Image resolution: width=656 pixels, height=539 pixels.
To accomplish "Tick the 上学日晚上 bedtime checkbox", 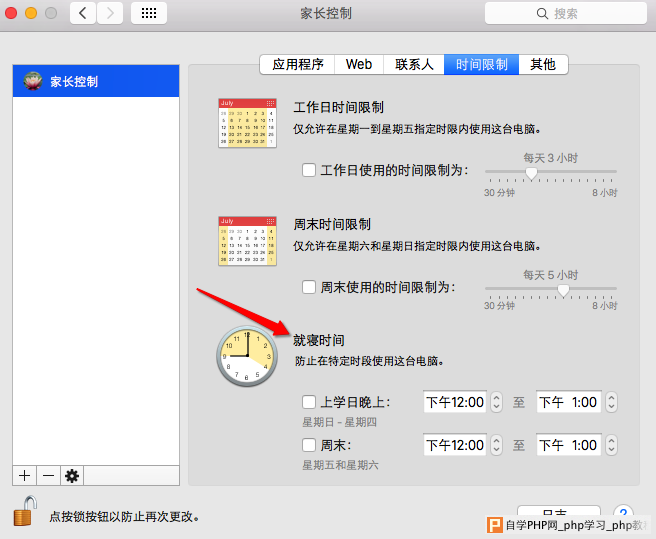I will [309, 402].
